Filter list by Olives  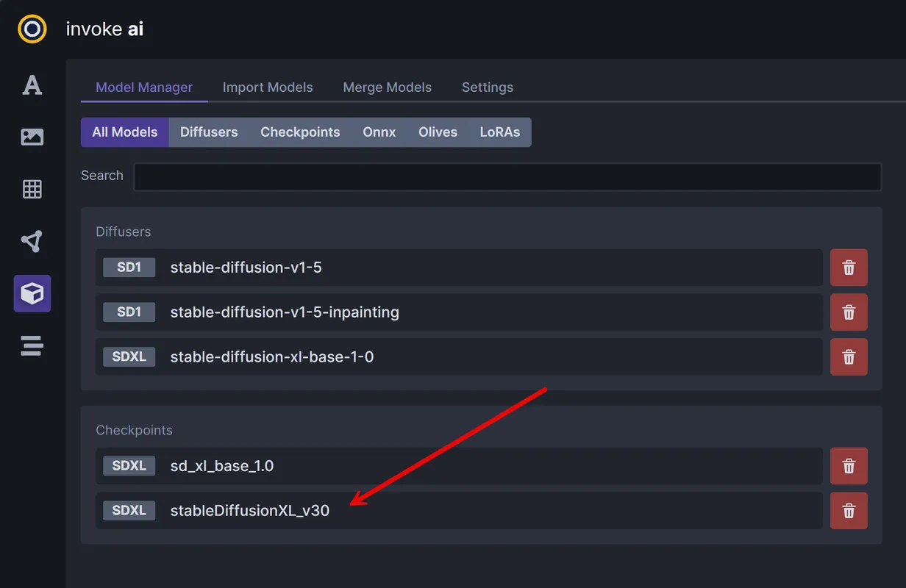pos(438,132)
